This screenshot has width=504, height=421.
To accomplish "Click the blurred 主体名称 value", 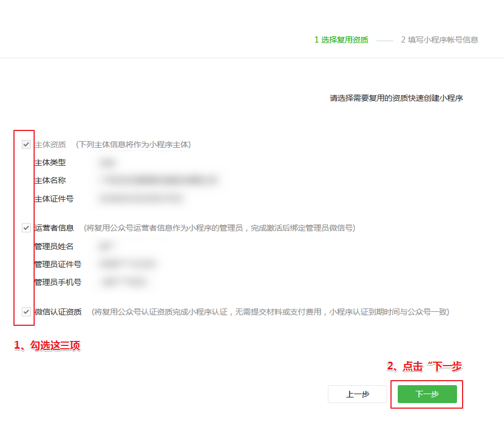I will point(158,180).
